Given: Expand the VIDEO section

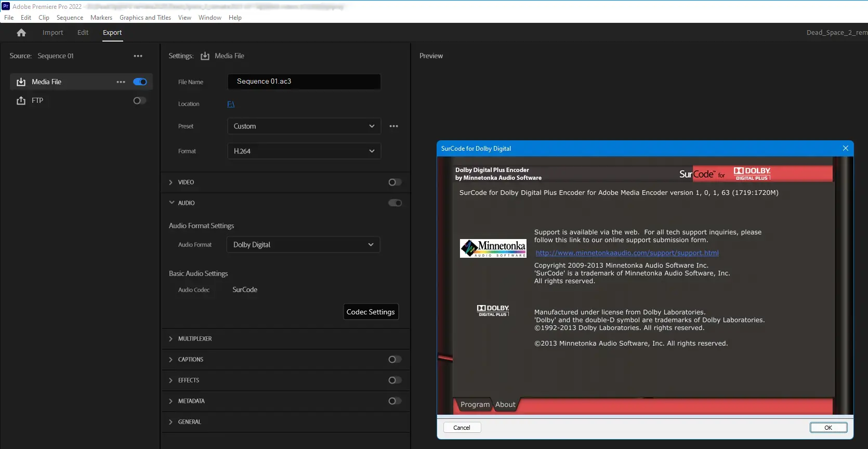Looking at the screenshot, I should pos(171,182).
